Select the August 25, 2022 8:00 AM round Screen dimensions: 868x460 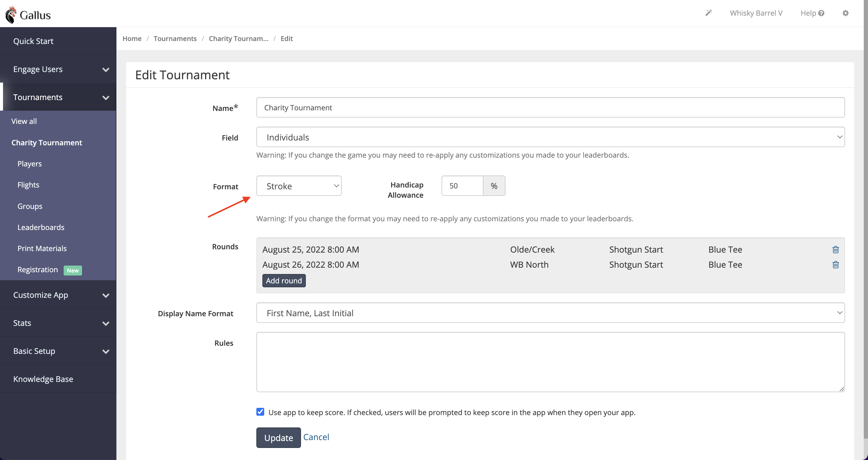[311, 250]
